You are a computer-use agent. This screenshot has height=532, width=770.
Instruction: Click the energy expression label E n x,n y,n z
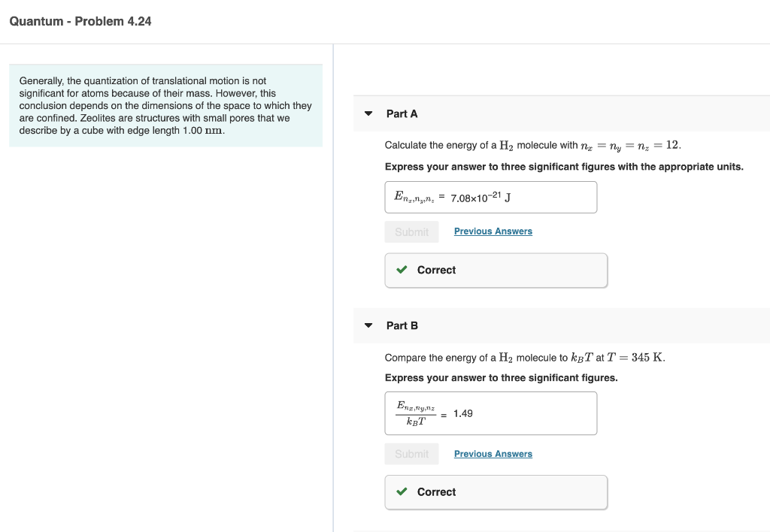click(x=417, y=196)
